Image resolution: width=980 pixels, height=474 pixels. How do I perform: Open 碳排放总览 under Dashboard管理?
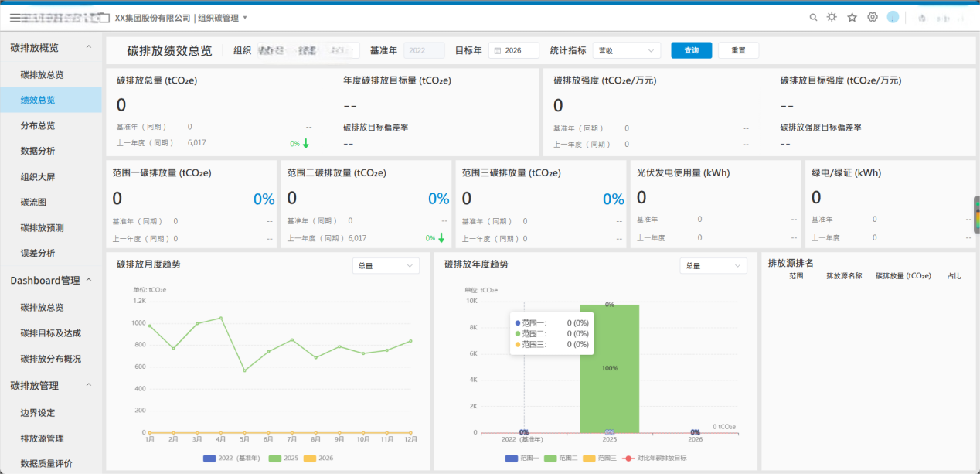pyautogui.click(x=51, y=307)
